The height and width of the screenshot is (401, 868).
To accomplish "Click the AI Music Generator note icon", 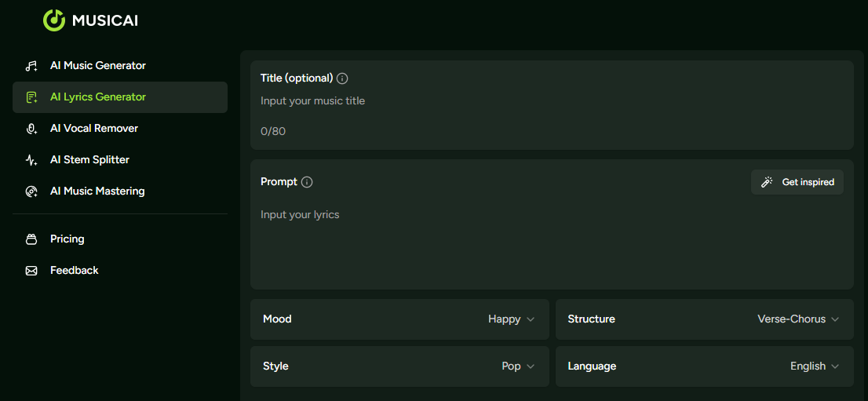I will [31, 66].
